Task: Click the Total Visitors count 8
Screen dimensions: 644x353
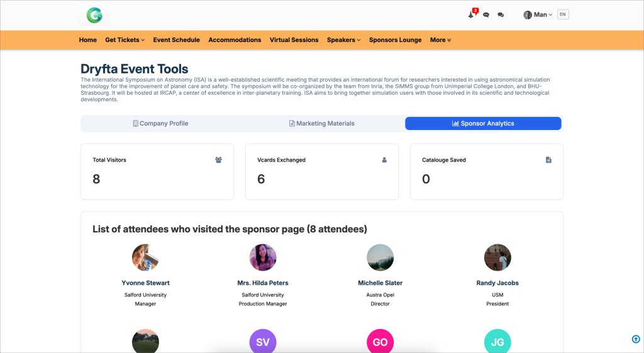Action: pos(96,179)
